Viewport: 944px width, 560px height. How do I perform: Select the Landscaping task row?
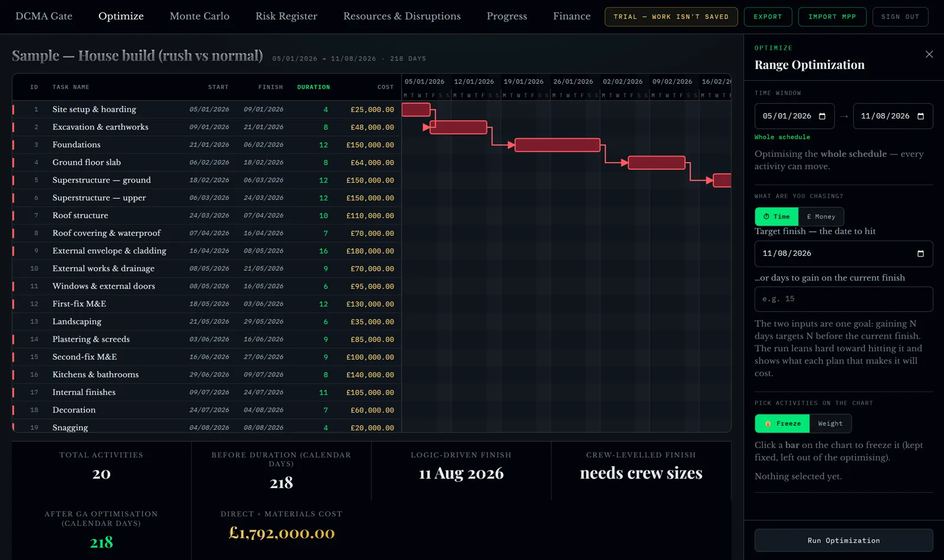206,322
